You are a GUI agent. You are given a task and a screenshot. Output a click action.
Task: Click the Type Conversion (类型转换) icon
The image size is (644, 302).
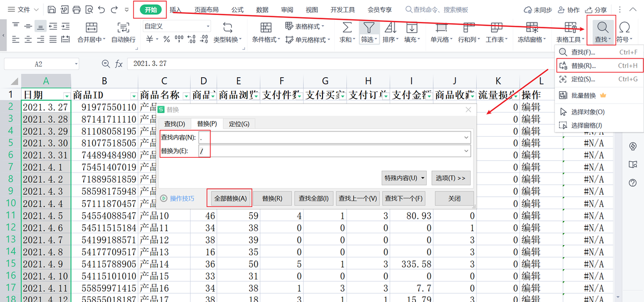(228, 28)
